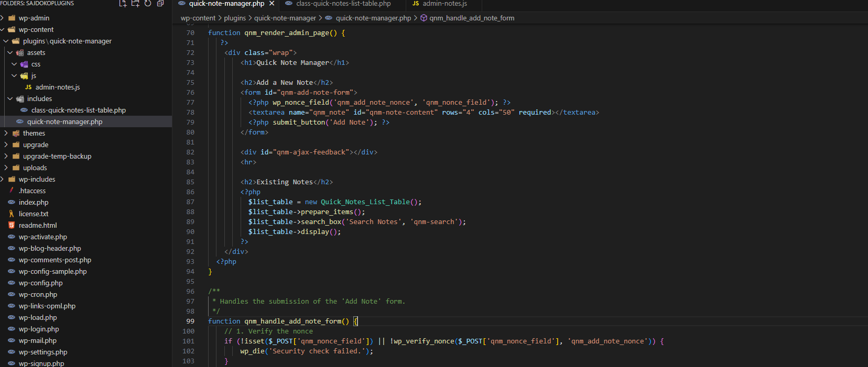Click the HTML5 icon beside readme.html
Image resolution: width=868 pixels, height=367 pixels.
coord(12,225)
